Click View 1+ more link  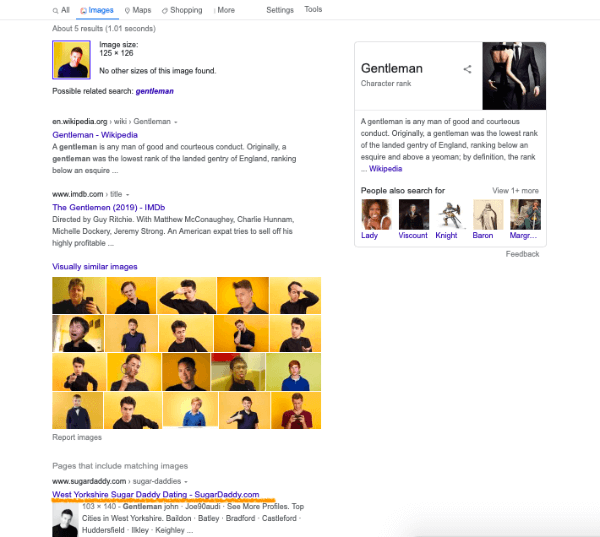click(515, 191)
